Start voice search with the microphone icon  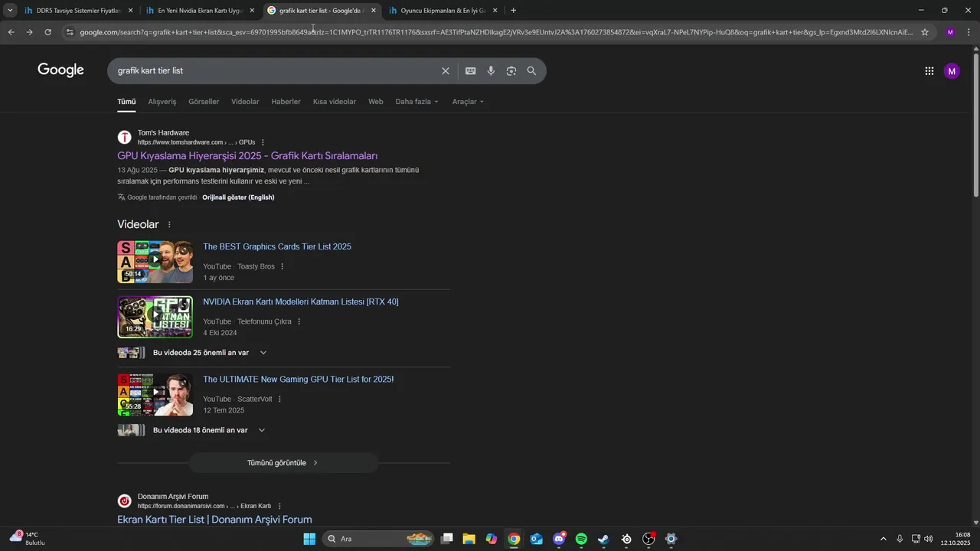491,71
